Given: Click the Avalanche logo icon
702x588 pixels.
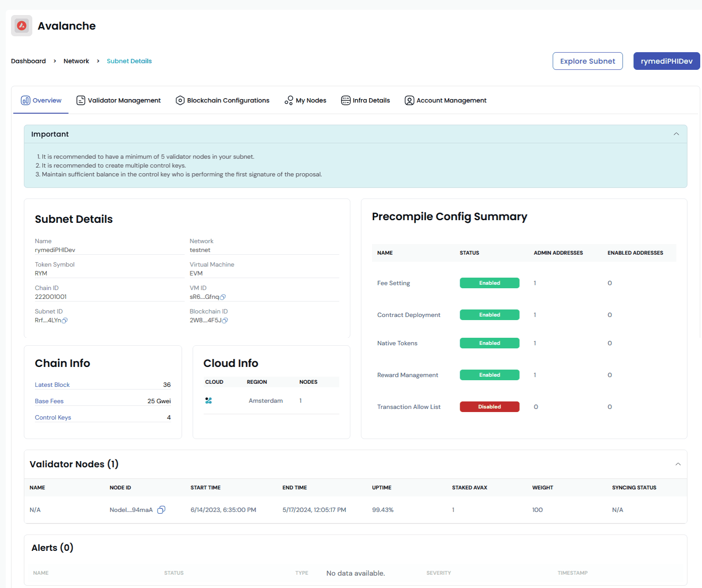Looking at the screenshot, I should coord(22,26).
